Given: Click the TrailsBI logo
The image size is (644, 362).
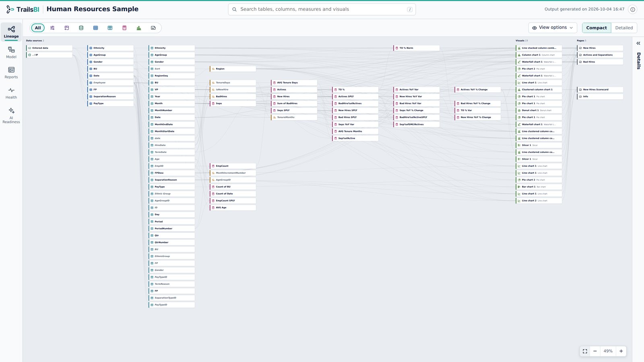Looking at the screenshot, I should [x=23, y=9].
